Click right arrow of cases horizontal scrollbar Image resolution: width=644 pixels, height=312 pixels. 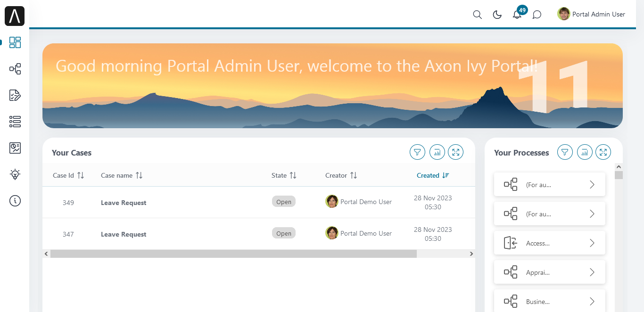click(x=471, y=254)
